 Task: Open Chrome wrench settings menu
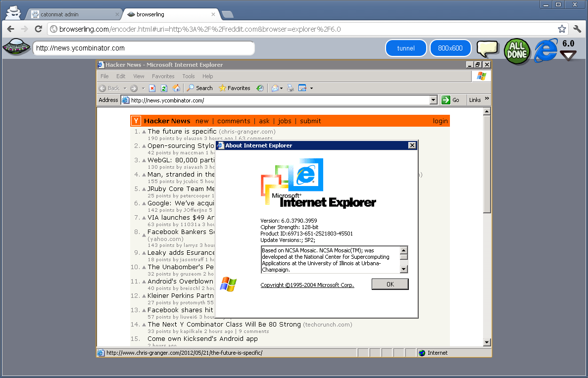[x=577, y=29]
